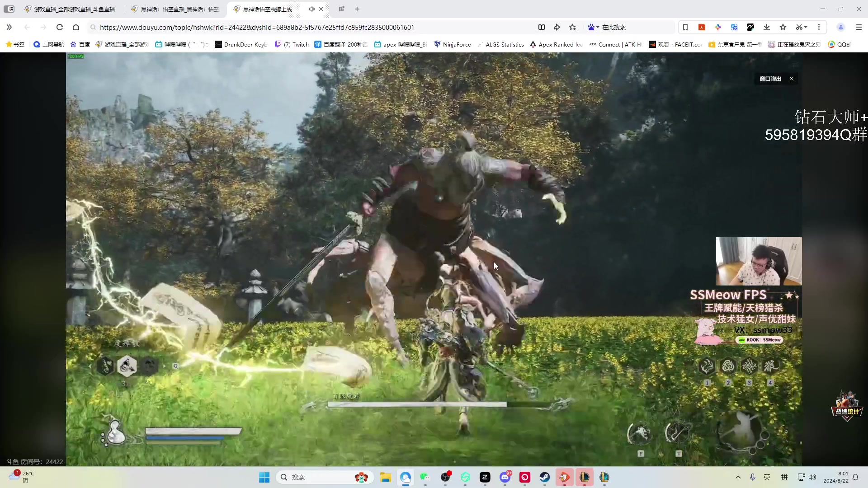Switch to the 黑神话:悟空直播 tab
868x488 pixels.
point(175,9)
